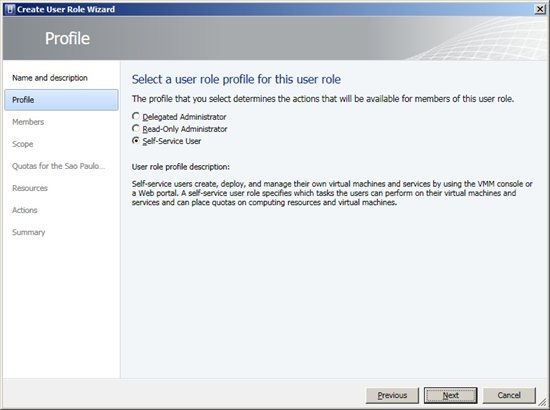
Task: Open Quotas for the Sao Paulo step
Action: pos(59,166)
